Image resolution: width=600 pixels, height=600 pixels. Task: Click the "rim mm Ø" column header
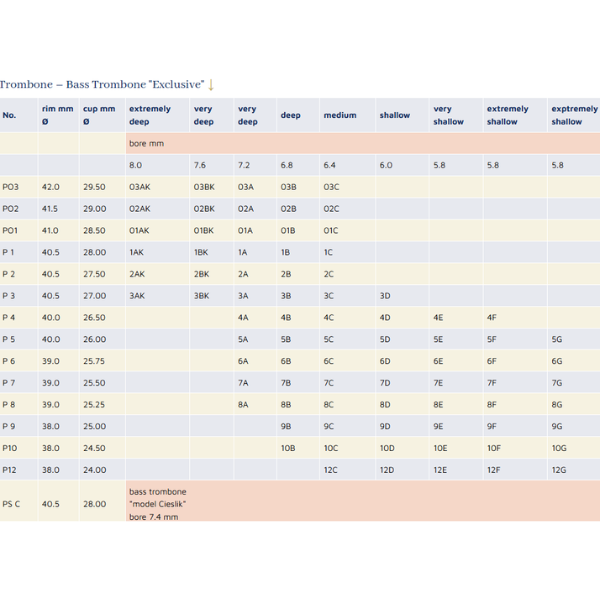pos(57,115)
